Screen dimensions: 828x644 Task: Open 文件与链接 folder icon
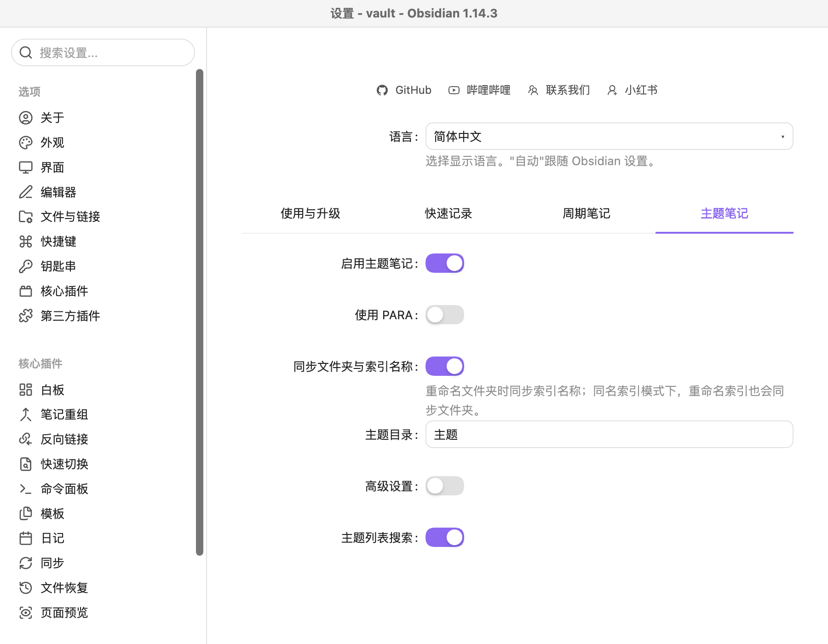click(26, 217)
